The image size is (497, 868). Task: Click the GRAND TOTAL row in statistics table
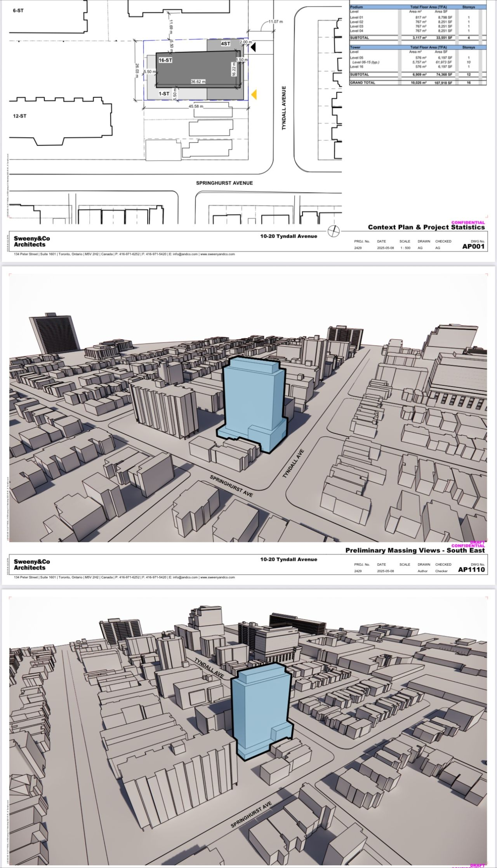tap(417, 83)
